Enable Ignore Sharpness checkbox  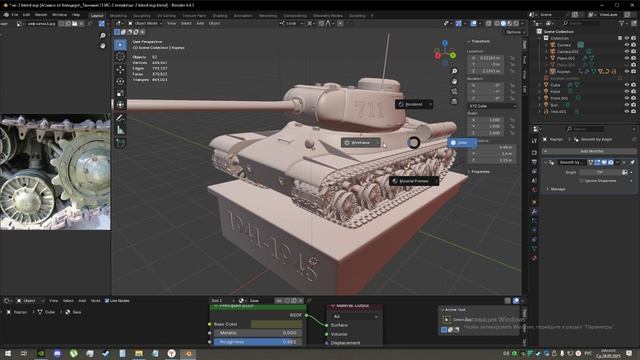(x=581, y=180)
